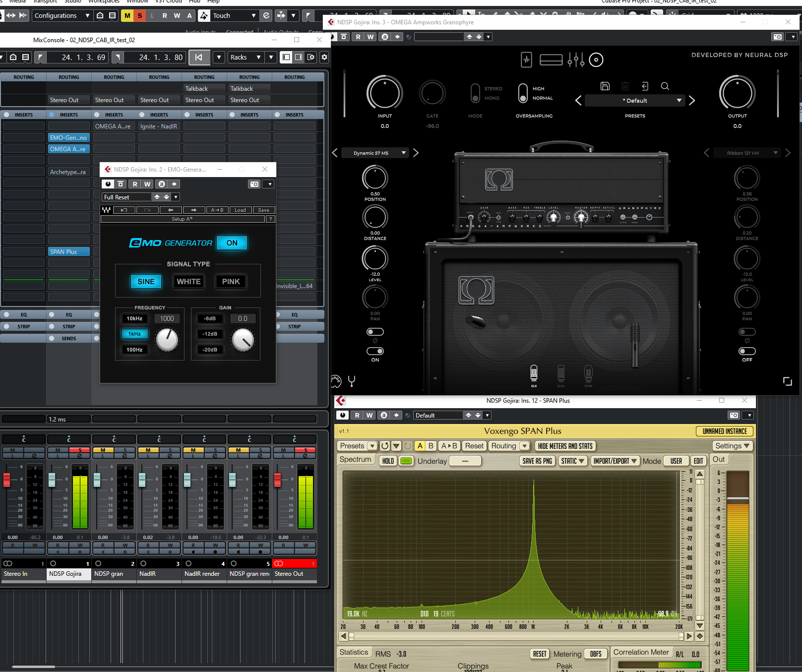This screenshot has width=802, height=672.
Task: Open the Configurations dropdown
Action: [x=62, y=16]
